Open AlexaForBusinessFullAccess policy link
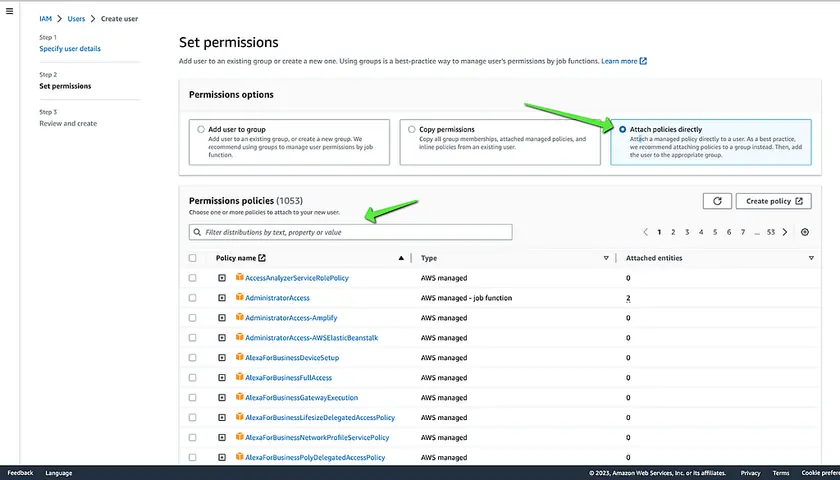840x480 pixels. pyautogui.click(x=288, y=378)
